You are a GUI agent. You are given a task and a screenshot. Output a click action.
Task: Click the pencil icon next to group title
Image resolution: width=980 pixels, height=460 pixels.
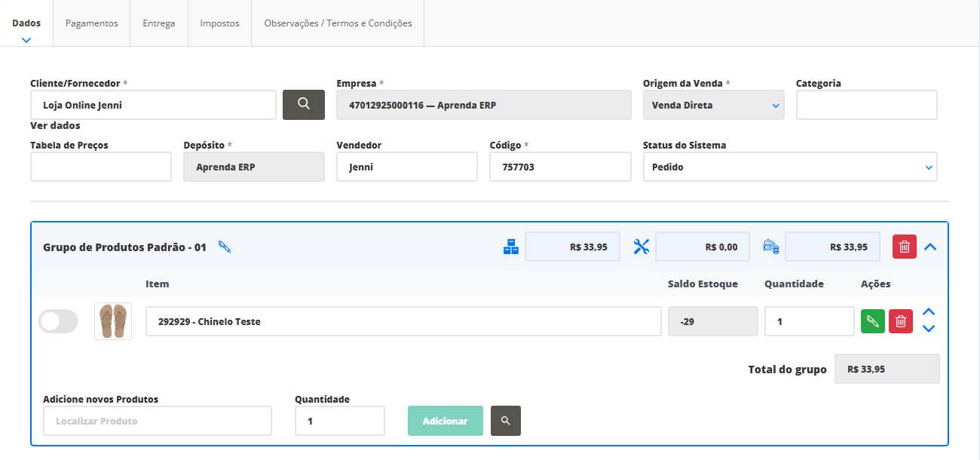[224, 247]
